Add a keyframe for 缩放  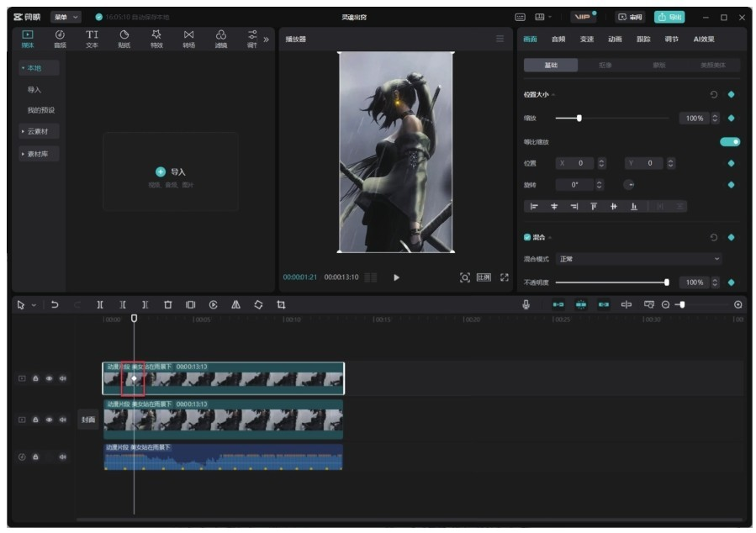[x=732, y=118]
